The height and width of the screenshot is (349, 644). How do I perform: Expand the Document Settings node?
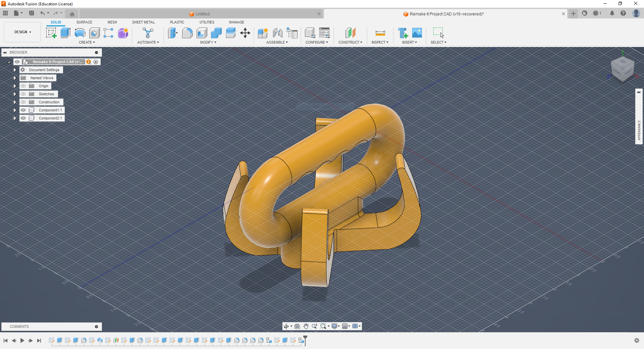pos(15,70)
